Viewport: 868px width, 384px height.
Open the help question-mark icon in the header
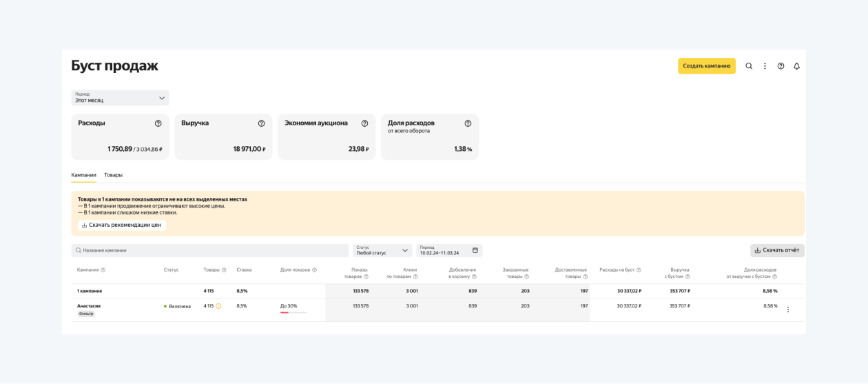[781, 66]
